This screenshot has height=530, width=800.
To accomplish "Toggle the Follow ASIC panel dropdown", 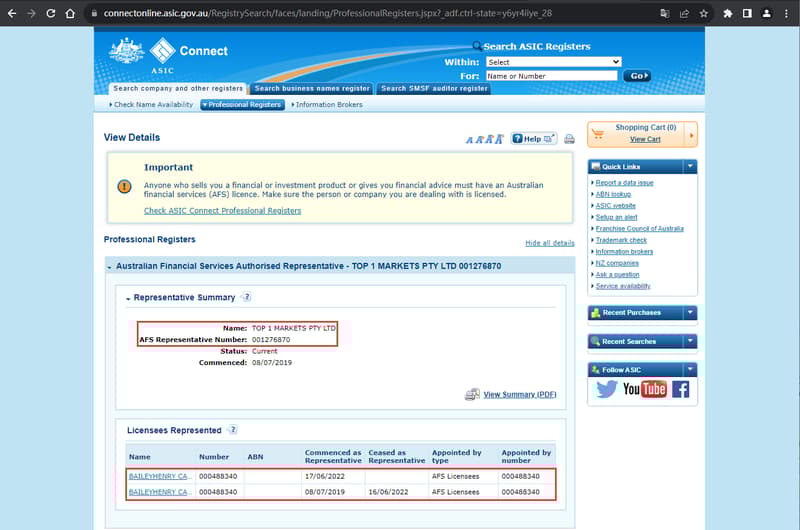I will 690,369.
